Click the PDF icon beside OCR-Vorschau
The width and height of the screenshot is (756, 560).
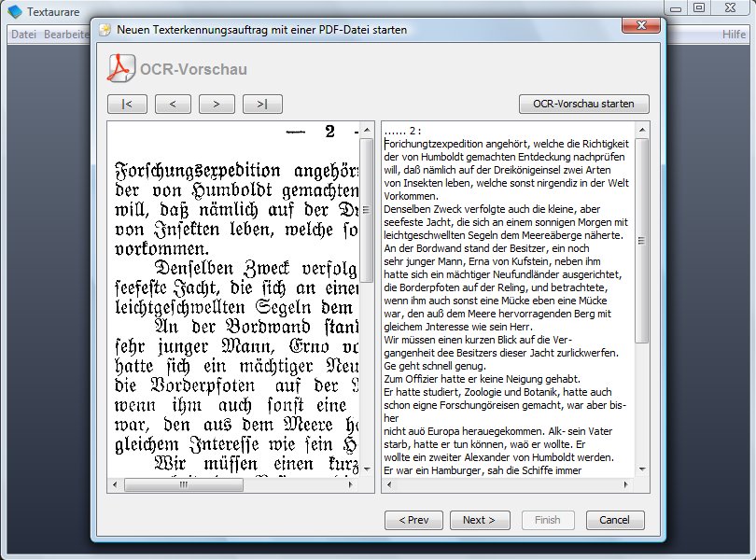(x=120, y=68)
